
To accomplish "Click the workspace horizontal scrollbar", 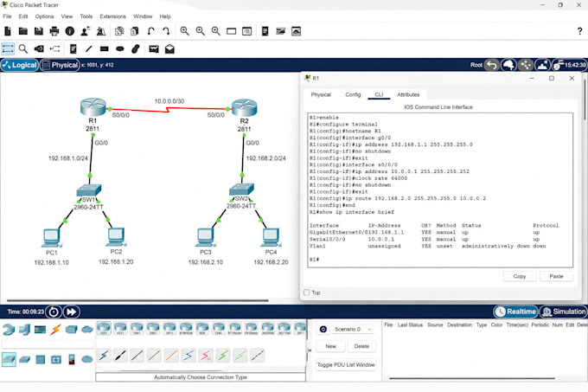I will click(137, 300).
